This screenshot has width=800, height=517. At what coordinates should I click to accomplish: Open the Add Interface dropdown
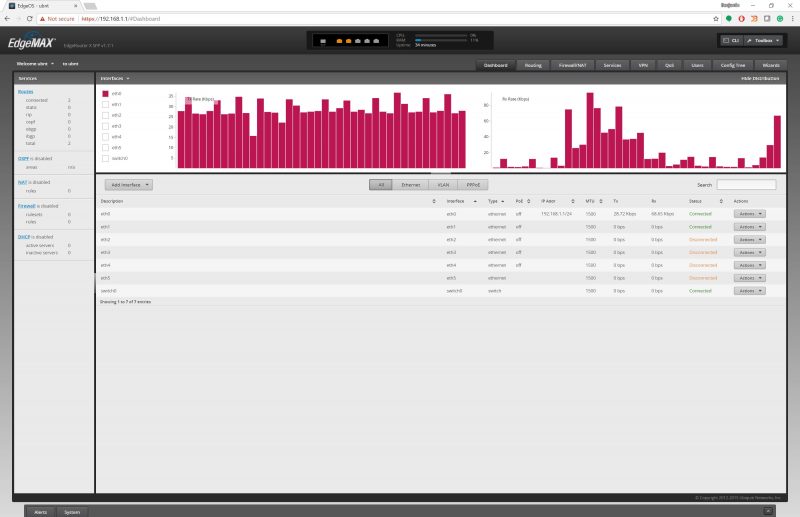(x=131, y=185)
